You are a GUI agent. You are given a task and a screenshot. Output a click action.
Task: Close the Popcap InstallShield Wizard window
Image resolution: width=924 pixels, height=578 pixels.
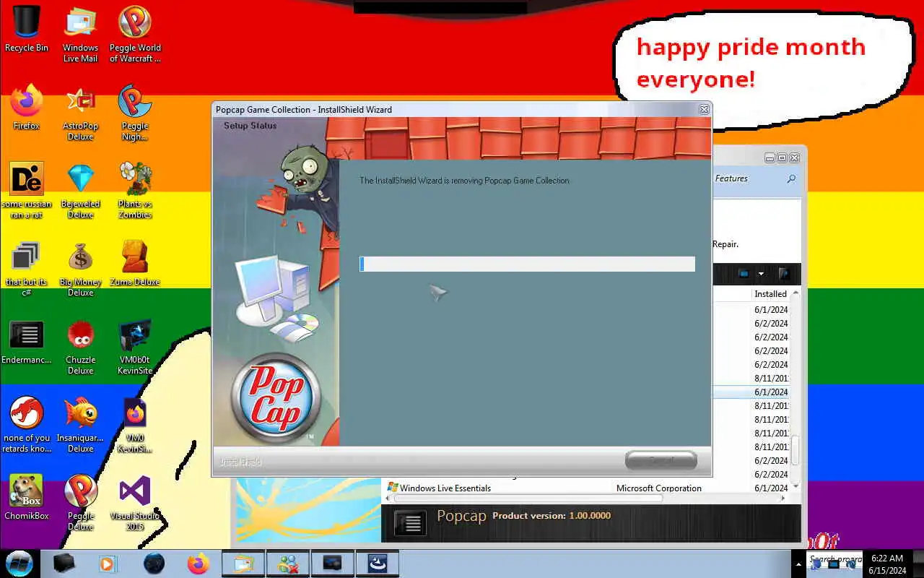704,110
